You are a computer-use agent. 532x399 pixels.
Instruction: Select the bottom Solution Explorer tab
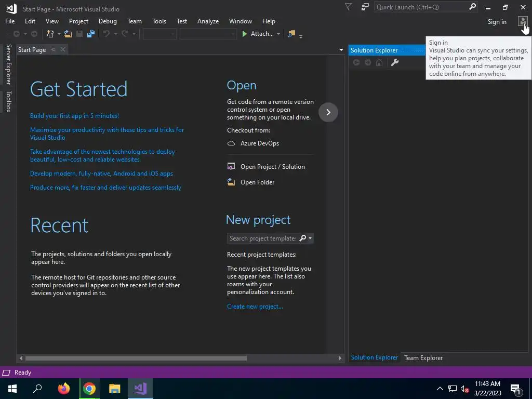coord(374,357)
